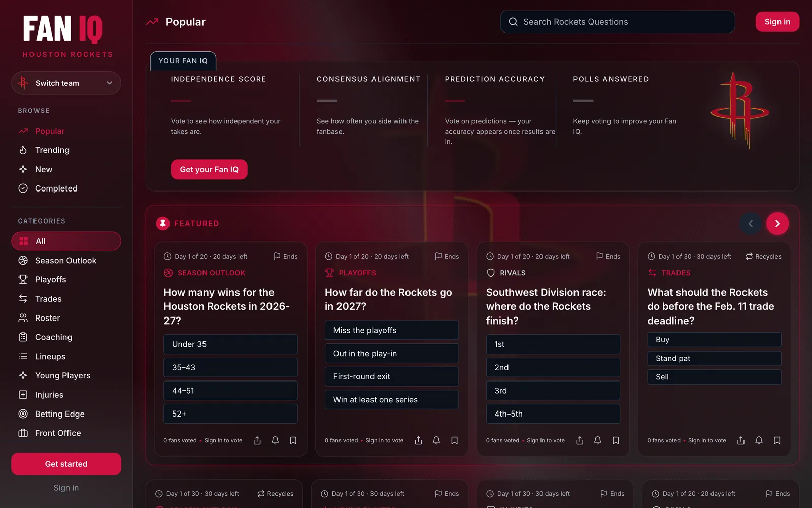Screen dimensions: 812x508
Task: Click the Get your Fan IQ button
Action: tap(209, 170)
